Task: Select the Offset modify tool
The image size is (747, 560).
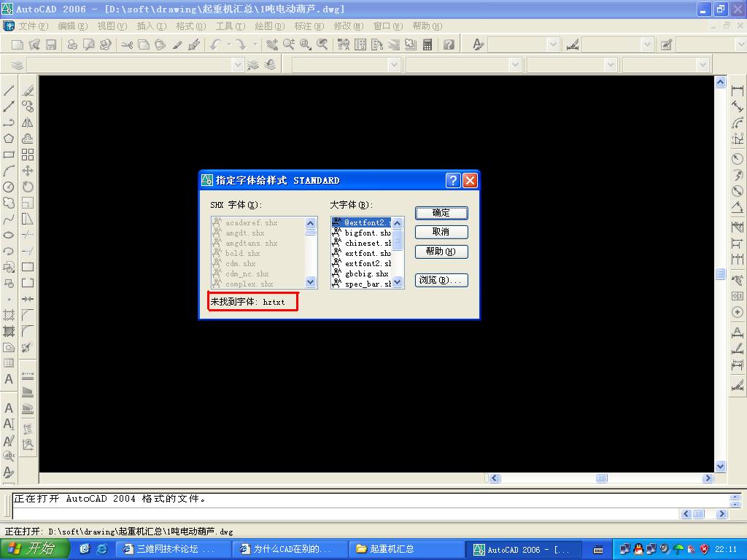Action: [28, 139]
